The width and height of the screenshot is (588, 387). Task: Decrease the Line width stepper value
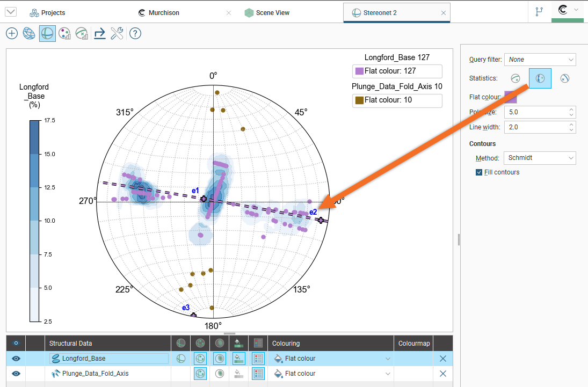pyautogui.click(x=571, y=130)
